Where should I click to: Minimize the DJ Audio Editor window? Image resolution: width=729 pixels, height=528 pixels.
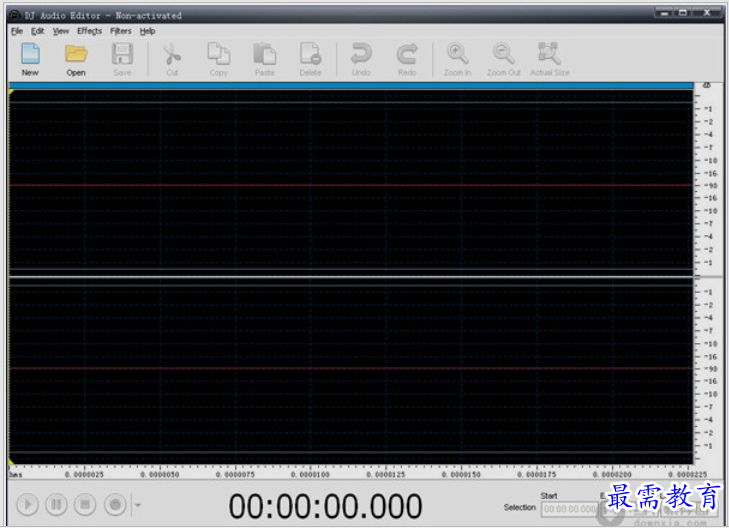click(x=665, y=13)
